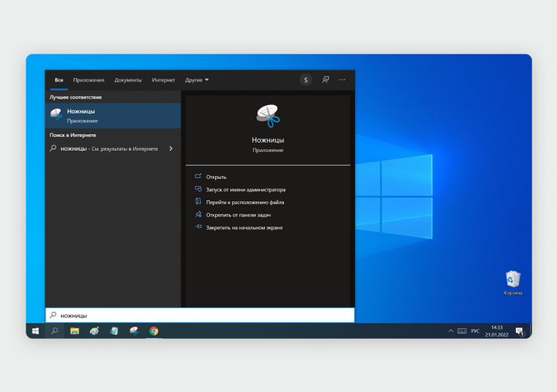557x392 pixels.
Task: Open the Paint icon on taskbar
Action: 94,331
